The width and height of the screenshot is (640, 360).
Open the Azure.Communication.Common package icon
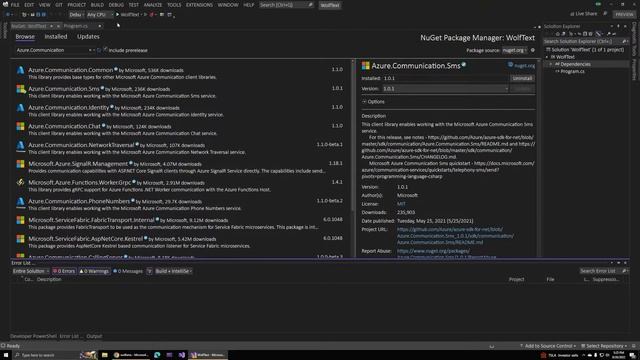tap(20, 70)
